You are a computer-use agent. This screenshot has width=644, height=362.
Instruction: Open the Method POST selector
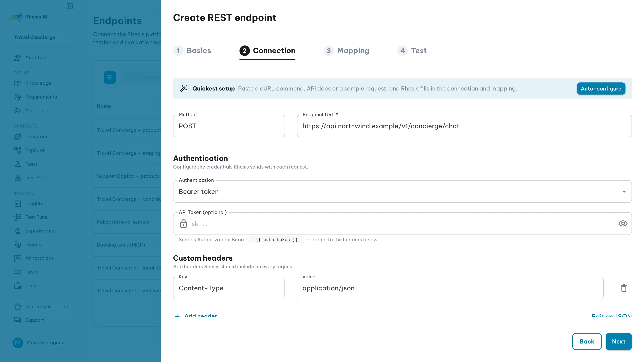(x=229, y=126)
